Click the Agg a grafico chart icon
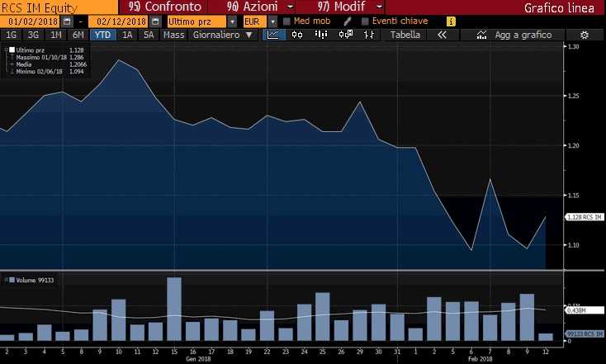Image resolution: width=606 pixels, height=364 pixels. click(481, 35)
